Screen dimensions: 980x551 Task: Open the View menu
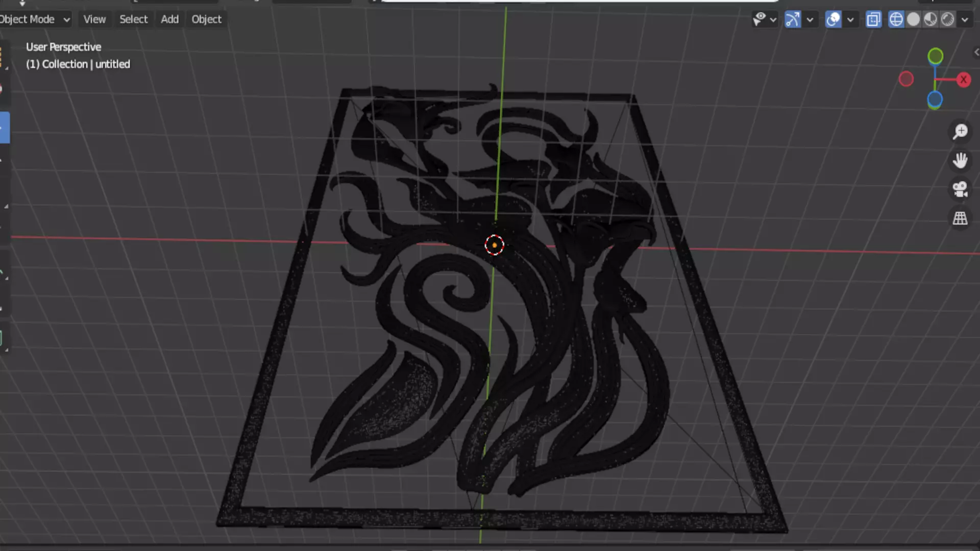click(x=94, y=19)
